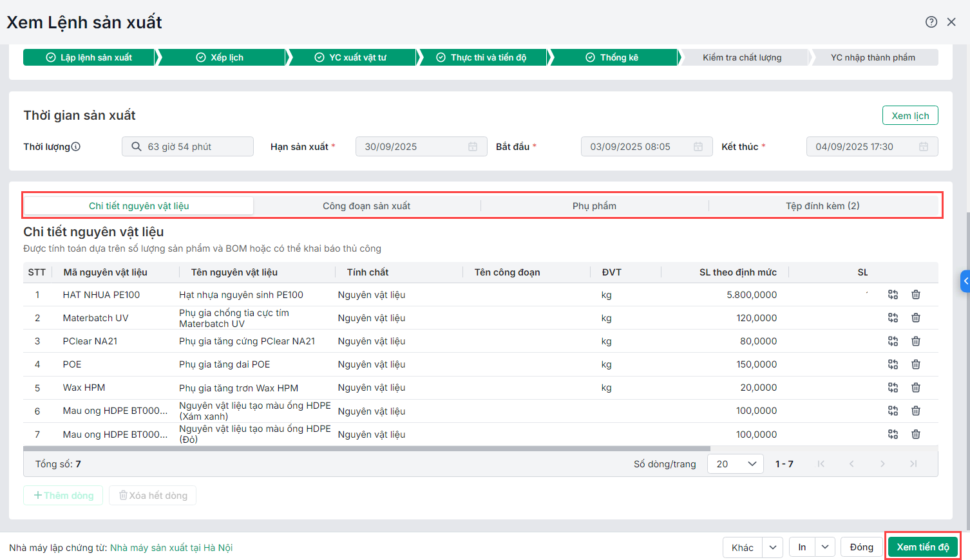
Task: Delete the Wax HPM row
Action: 916,387
